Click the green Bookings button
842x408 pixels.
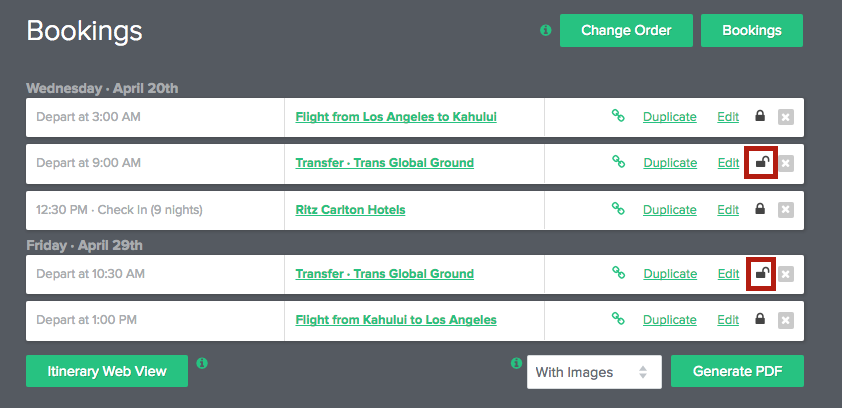tap(752, 31)
